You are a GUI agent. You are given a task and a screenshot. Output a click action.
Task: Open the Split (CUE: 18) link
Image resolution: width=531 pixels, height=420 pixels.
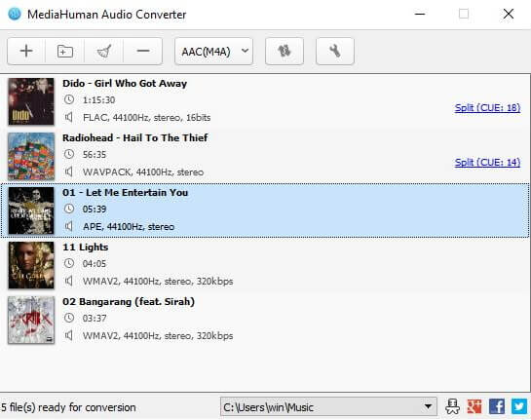pos(488,108)
